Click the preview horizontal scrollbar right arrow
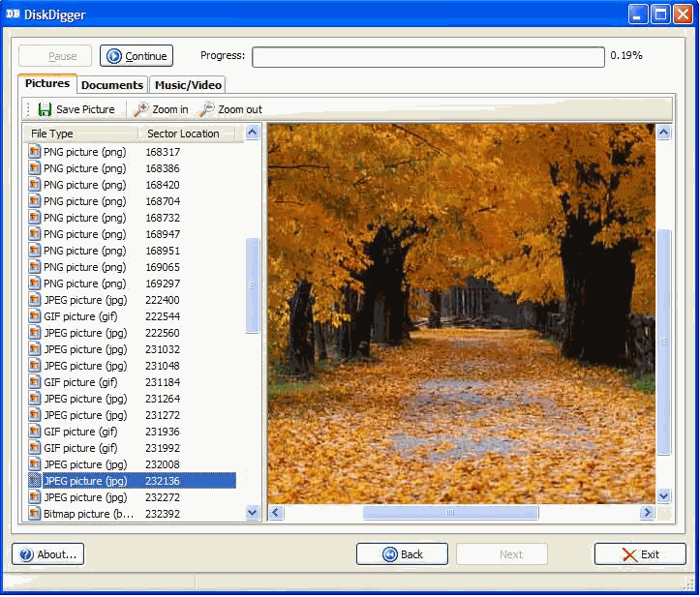 click(647, 513)
